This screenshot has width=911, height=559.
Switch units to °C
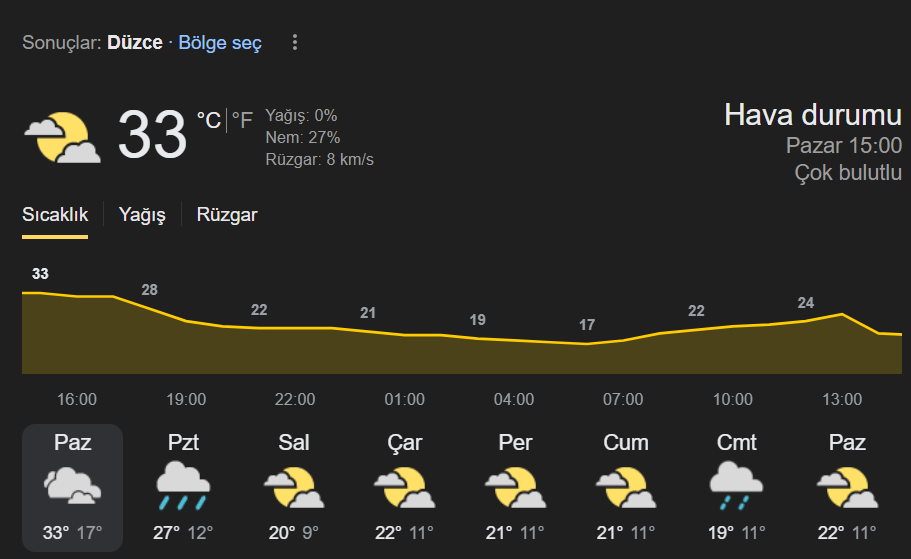209,120
